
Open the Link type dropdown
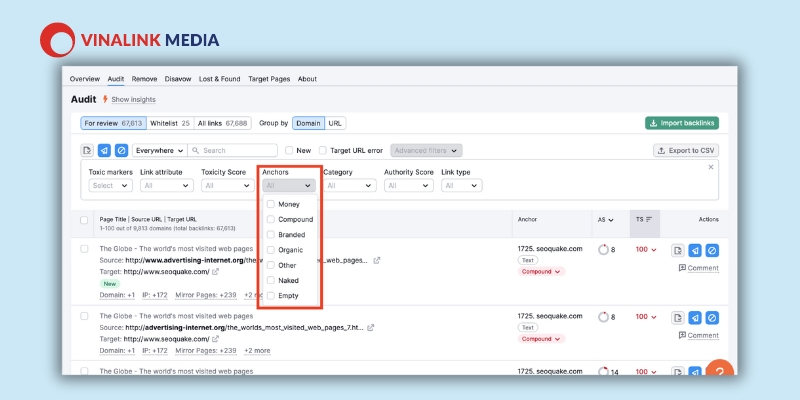pyautogui.click(x=462, y=186)
